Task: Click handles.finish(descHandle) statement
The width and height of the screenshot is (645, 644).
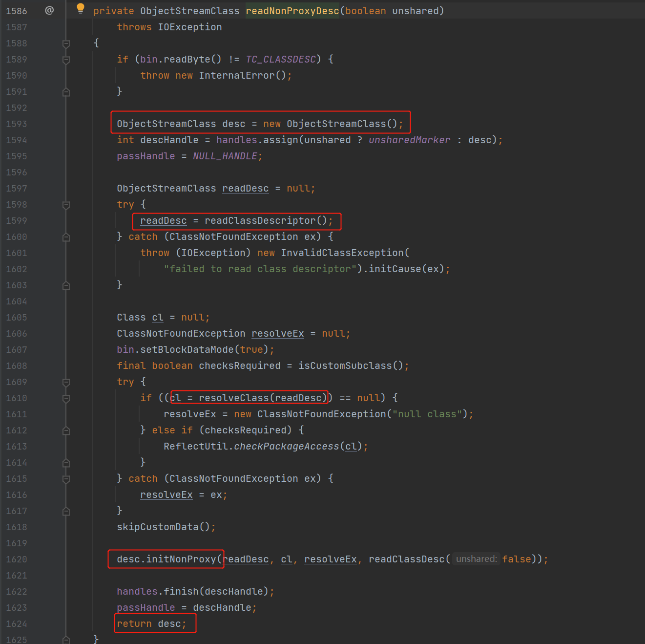Action: coord(195,591)
